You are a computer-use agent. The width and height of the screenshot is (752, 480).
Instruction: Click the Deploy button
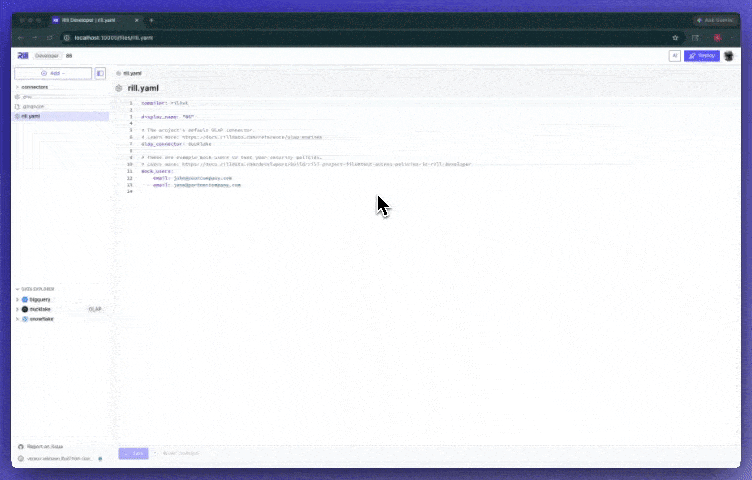click(x=702, y=56)
